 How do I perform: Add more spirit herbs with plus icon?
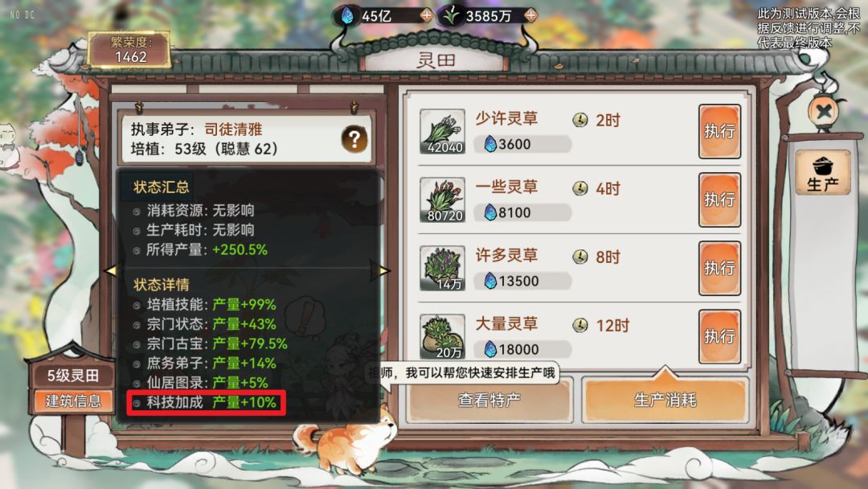[x=530, y=15]
